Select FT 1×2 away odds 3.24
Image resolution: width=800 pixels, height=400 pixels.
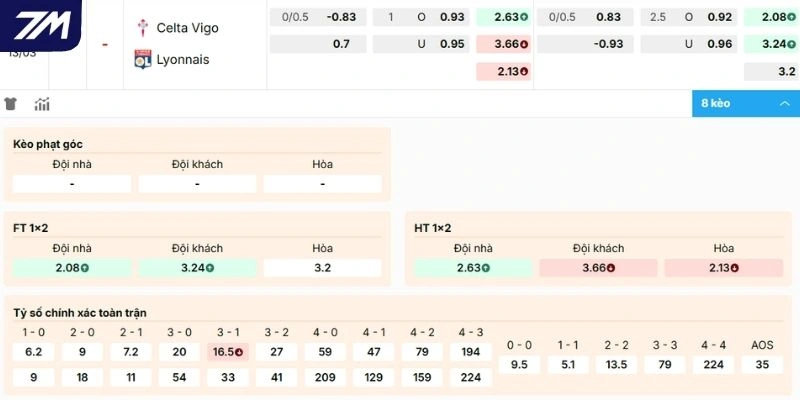[x=196, y=268]
